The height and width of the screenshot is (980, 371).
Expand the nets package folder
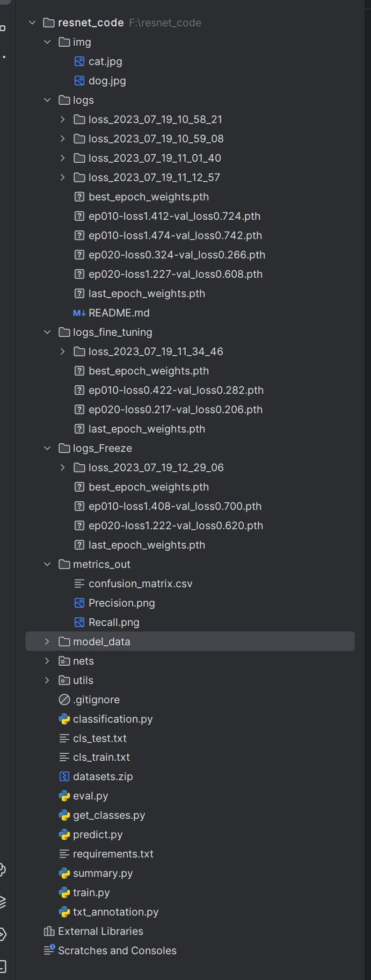pos(47,661)
